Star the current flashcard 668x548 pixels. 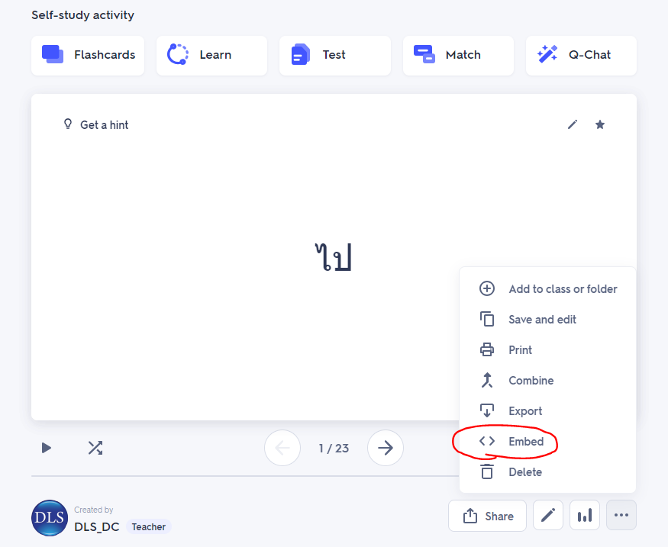[600, 124]
